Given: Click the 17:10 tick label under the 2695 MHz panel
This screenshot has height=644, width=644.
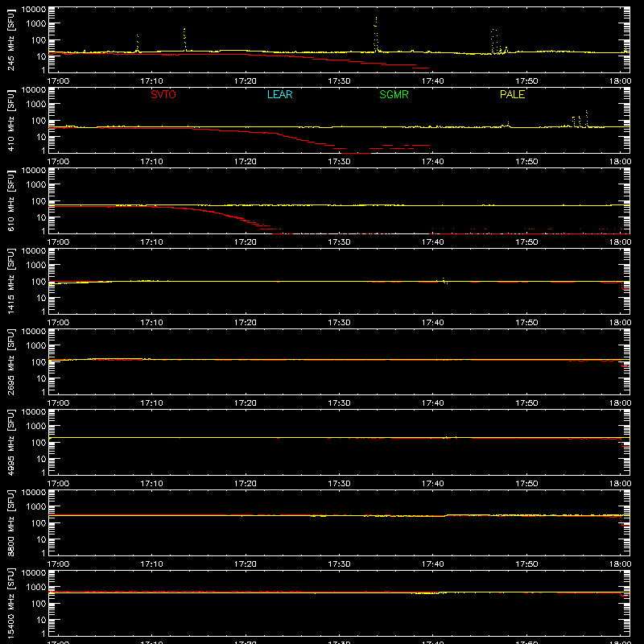Looking at the screenshot, I should point(152,403).
